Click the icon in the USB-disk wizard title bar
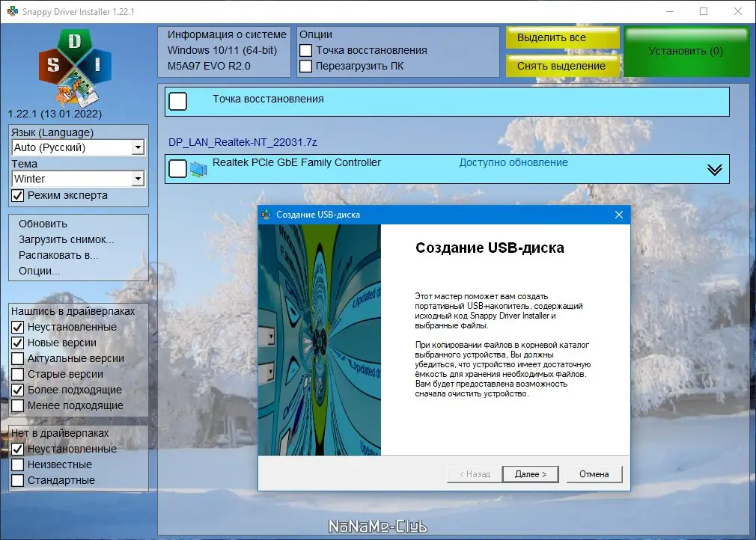The width and height of the screenshot is (756, 540). (x=263, y=215)
